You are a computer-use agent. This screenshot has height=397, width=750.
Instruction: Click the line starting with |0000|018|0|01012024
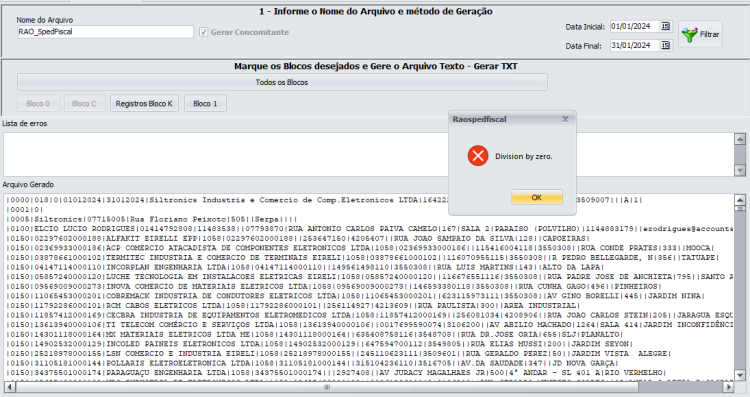(324, 200)
